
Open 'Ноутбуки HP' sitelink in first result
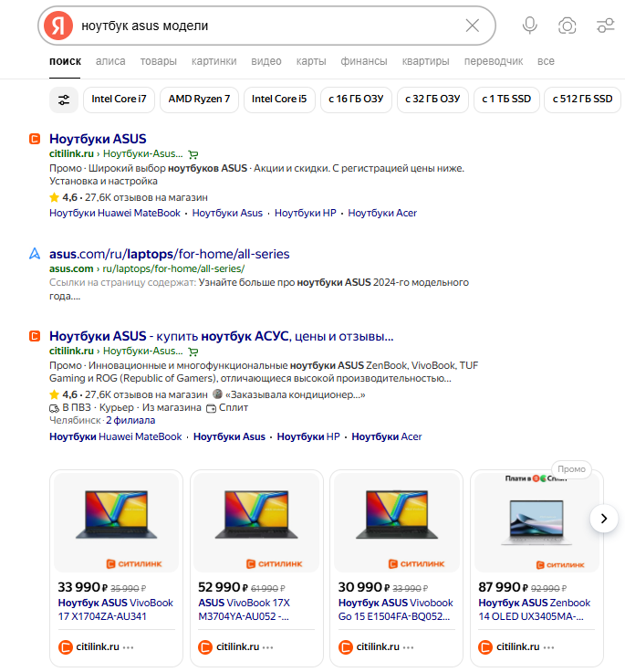306,213
